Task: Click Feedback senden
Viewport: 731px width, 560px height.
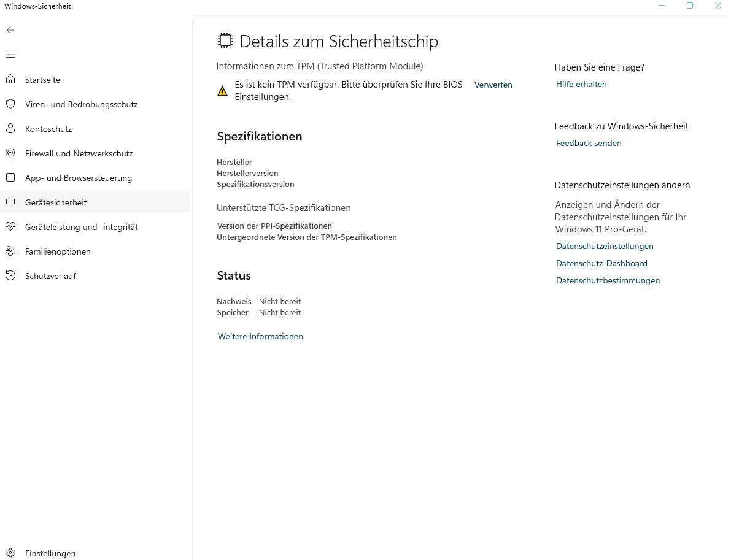Action: point(589,143)
